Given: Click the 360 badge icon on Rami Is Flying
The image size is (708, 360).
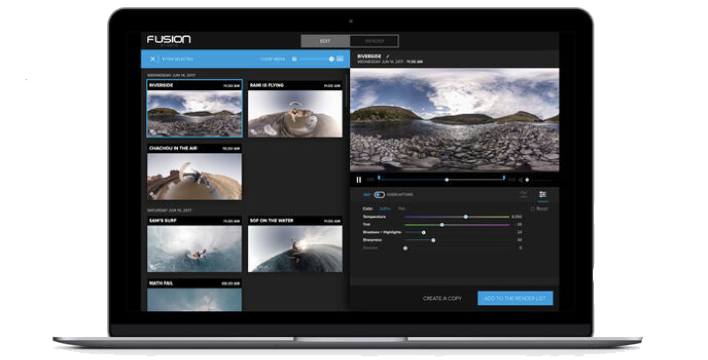Looking at the screenshot, I should tap(254, 132).
